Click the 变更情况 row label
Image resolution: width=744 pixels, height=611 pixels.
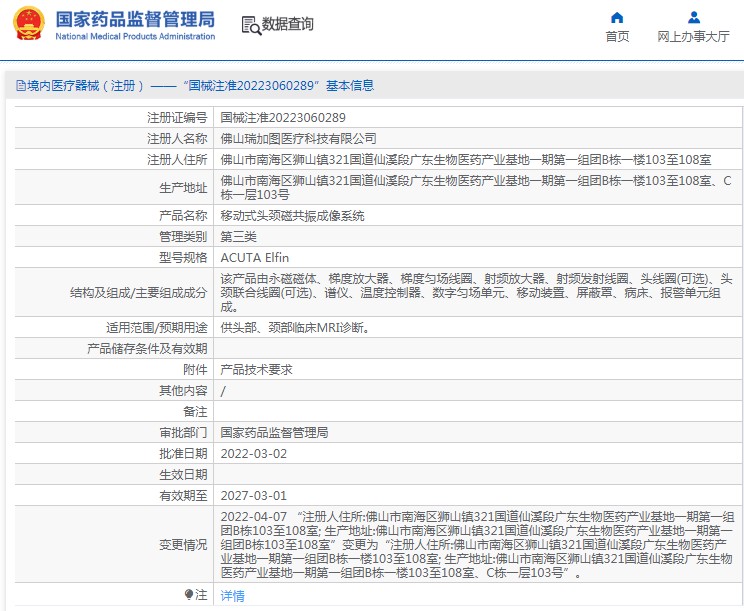tap(183, 545)
